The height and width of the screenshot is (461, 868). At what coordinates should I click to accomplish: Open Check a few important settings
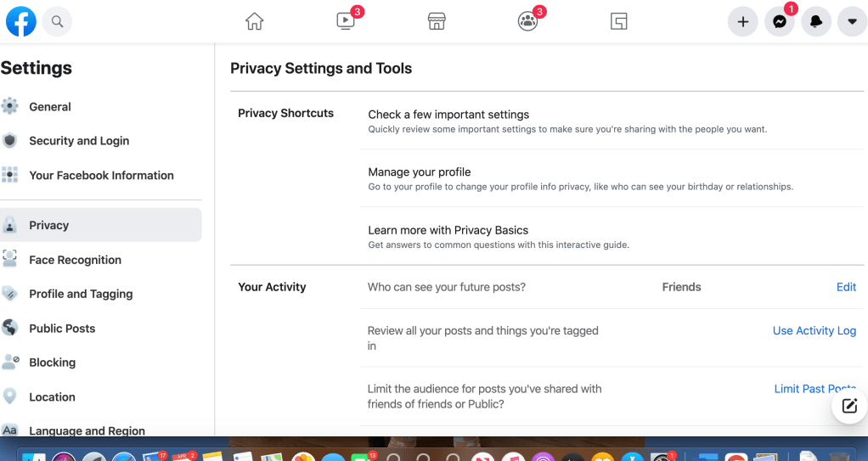pyautogui.click(x=448, y=115)
